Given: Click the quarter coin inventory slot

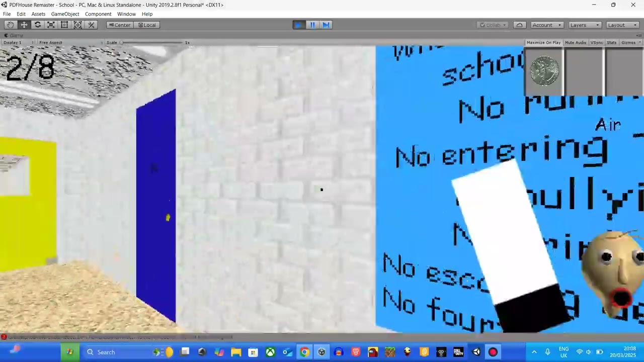Looking at the screenshot, I should [544, 71].
